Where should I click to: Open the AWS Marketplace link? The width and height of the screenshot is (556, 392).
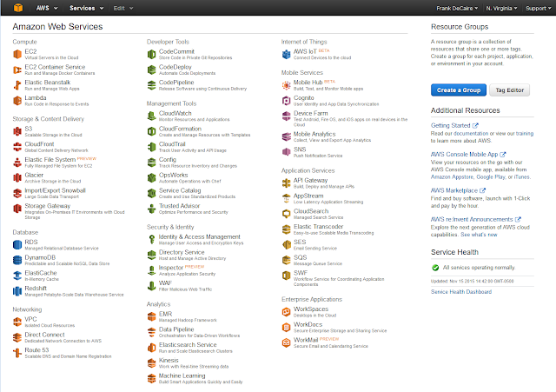[458, 190]
